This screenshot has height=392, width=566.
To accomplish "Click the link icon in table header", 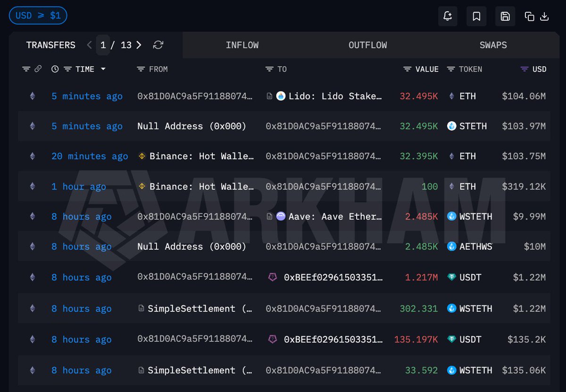I will (x=38, y=69).
